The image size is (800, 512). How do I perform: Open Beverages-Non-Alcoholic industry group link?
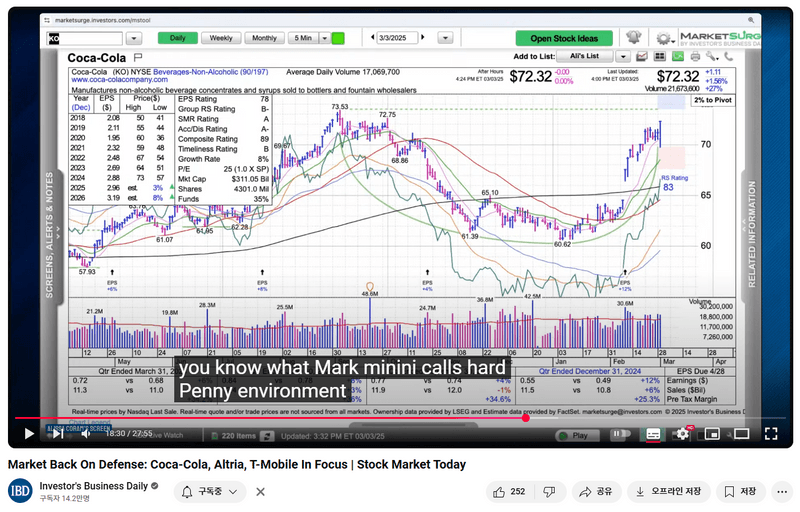coord(210,72)
